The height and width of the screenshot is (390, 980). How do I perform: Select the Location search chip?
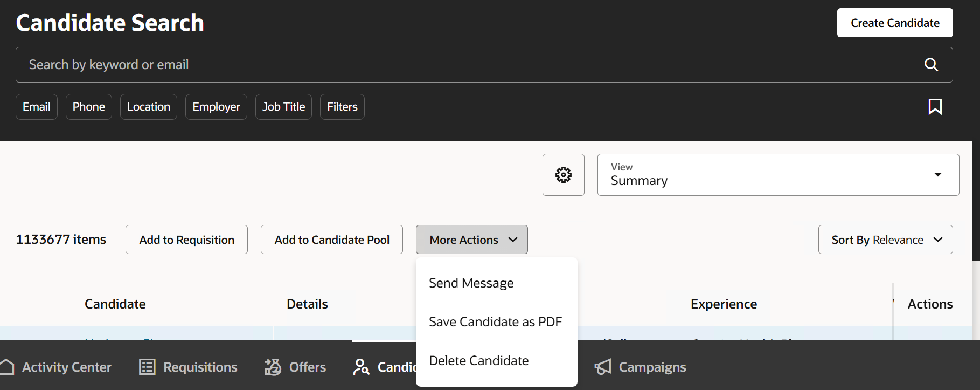[x=149, y=107]
